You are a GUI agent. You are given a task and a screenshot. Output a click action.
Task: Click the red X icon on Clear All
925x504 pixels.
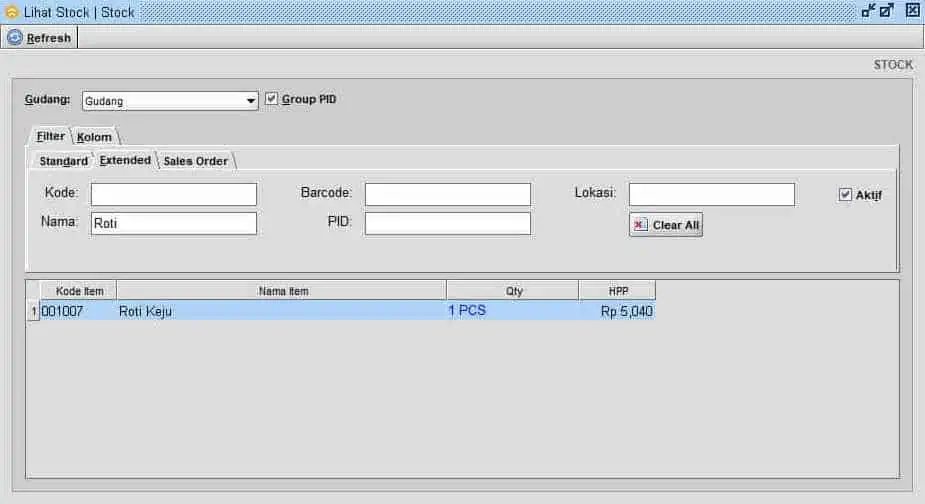click(x=639, y=225)
